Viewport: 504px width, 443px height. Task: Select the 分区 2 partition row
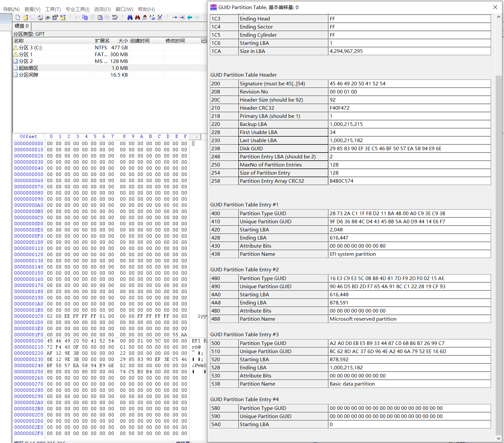coord(110,61)
